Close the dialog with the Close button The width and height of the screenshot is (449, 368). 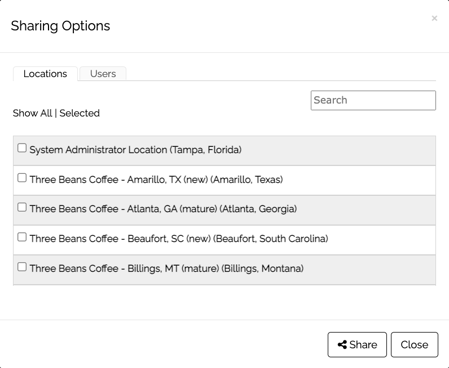[414, 345]
